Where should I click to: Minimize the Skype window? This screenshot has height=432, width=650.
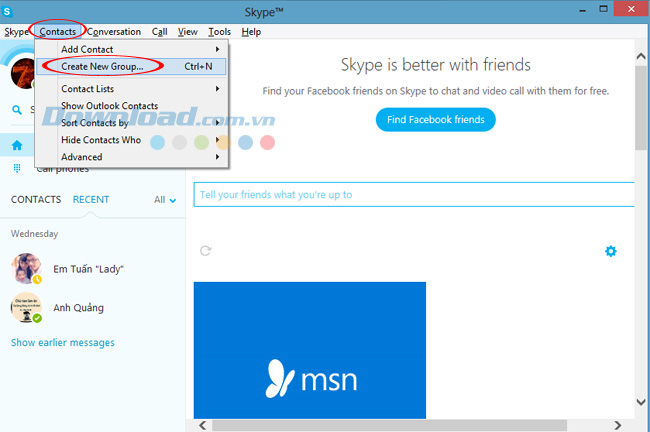point(582,10)
